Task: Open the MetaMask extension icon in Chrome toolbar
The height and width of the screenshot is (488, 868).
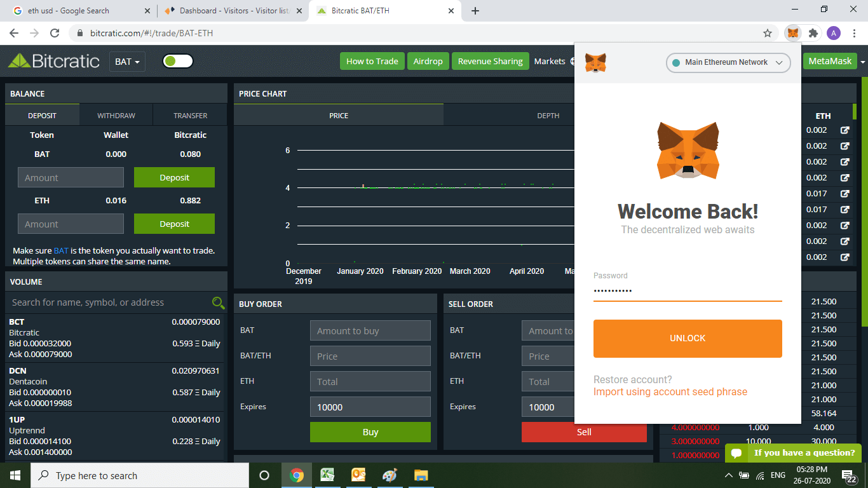Action: coord(792,33)
